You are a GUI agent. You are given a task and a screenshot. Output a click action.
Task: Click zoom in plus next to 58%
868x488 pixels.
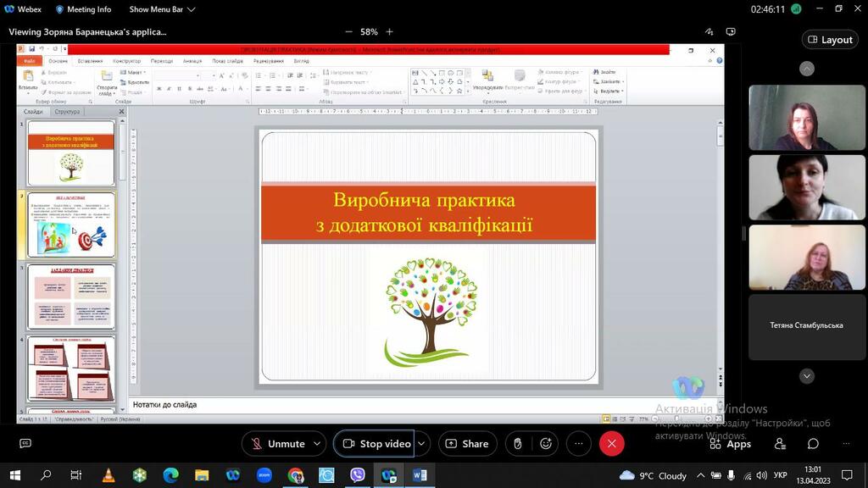[x=390, y=32]
